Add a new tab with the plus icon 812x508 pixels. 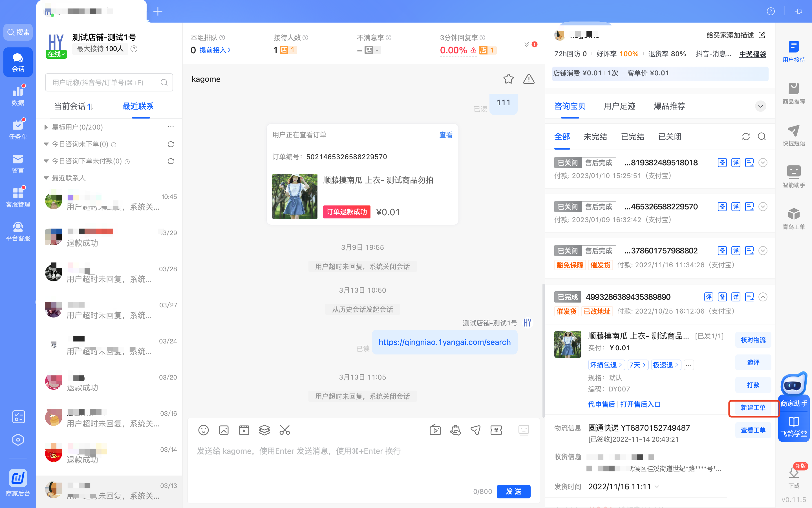tap(158, 11)
